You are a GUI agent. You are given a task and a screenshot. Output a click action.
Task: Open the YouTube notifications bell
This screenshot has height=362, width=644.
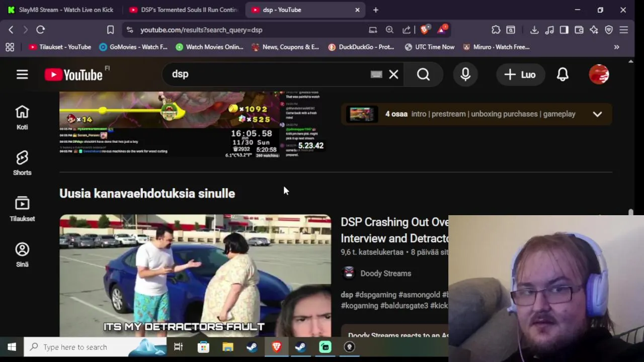[x=562, y=74]
